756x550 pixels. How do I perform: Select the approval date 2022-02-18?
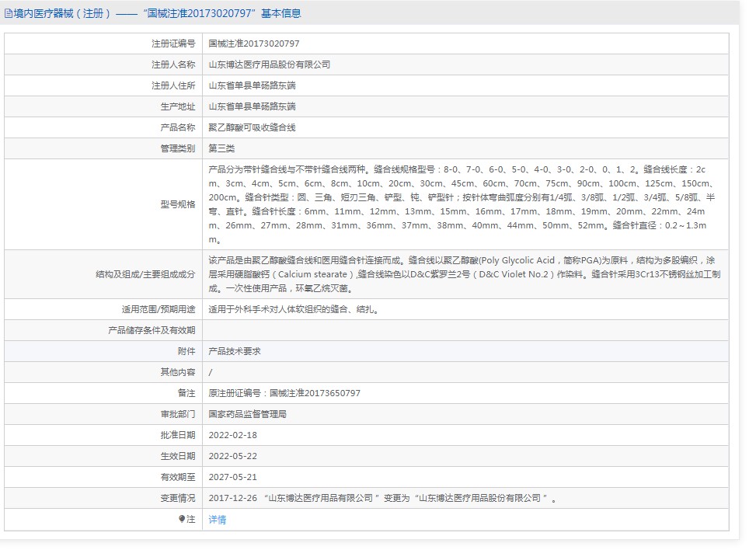pos(232,435)
